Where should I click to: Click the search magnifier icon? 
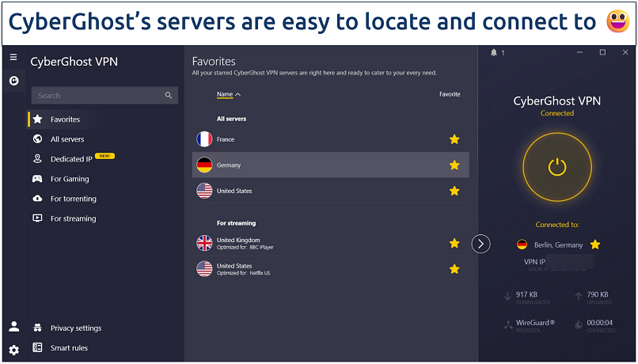tap(169, 96)
